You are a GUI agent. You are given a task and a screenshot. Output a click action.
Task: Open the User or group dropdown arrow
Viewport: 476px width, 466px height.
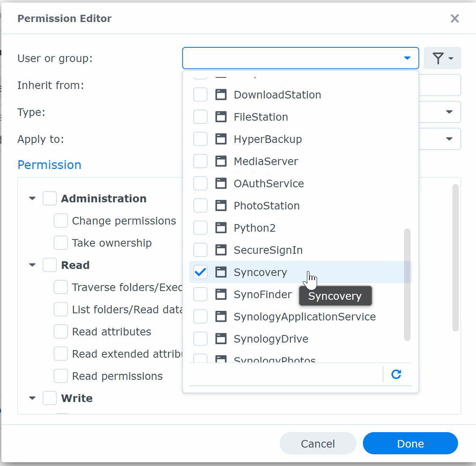[x=407, y=58]
